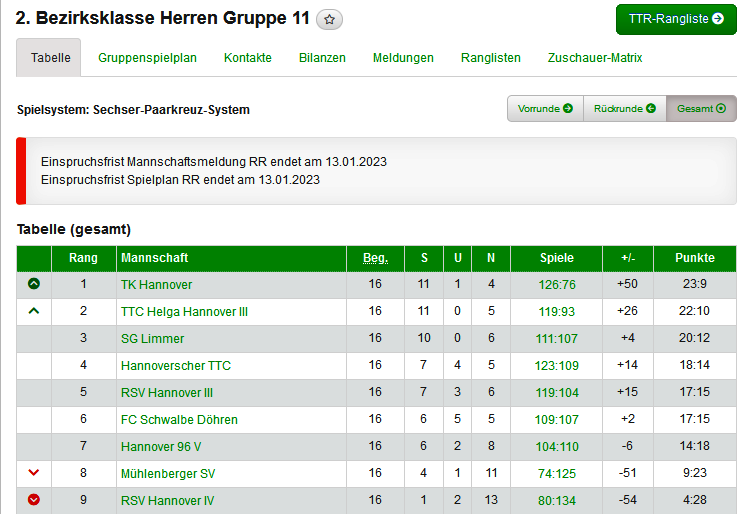Click the Beg. column header
Viewport: 740px width, 514px height.
tap(375, 258)
